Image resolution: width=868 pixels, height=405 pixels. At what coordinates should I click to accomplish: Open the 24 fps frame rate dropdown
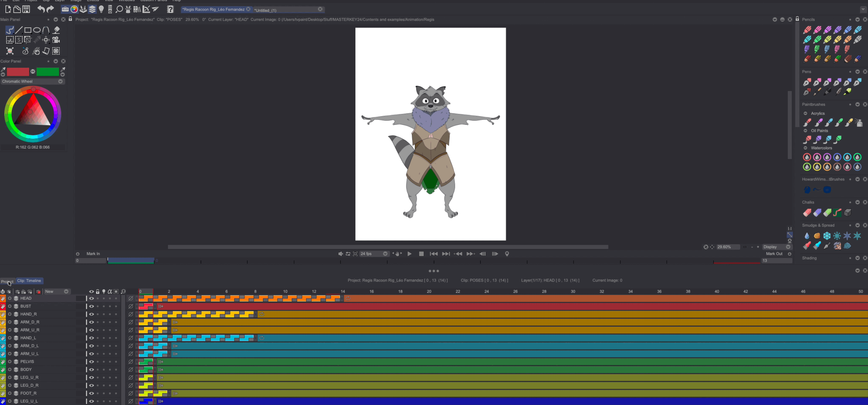click(385, 254)
